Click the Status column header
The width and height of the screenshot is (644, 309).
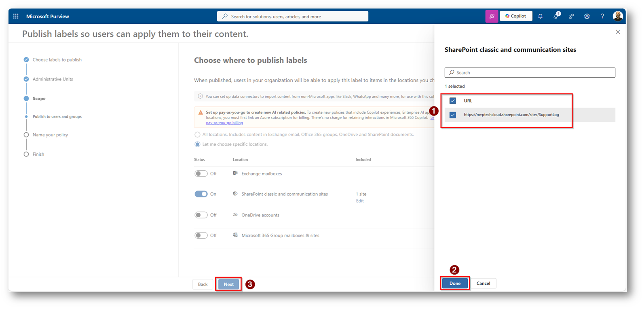[199, 160]
